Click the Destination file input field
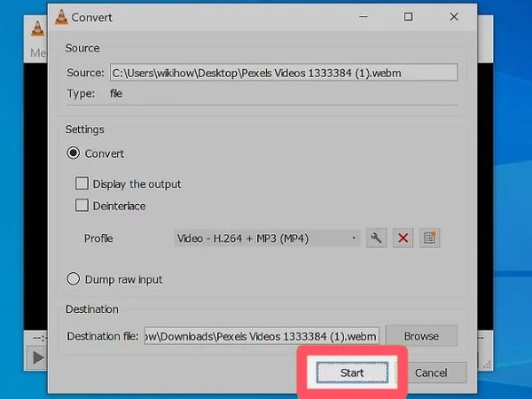 (262, 336)
